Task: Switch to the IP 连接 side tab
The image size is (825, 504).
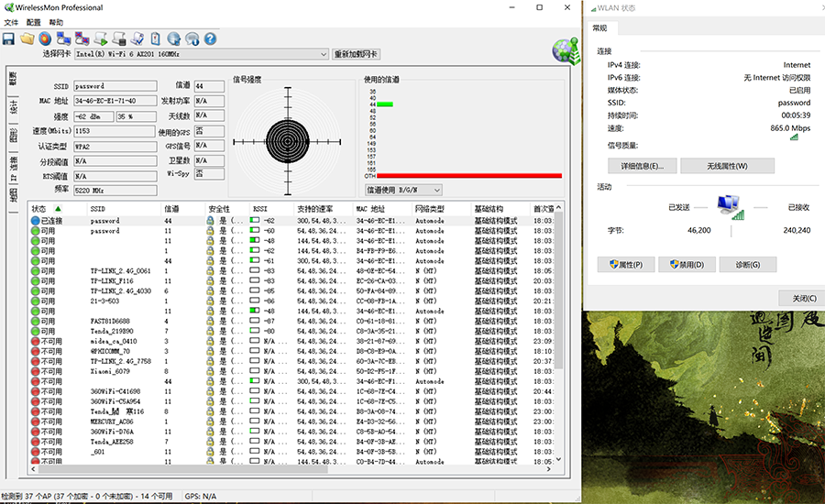Action: (13, 169)
